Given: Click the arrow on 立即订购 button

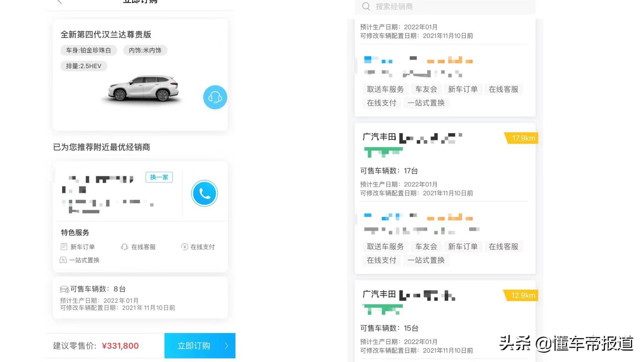Looking at the screenshot, I should tap(226, 346).
